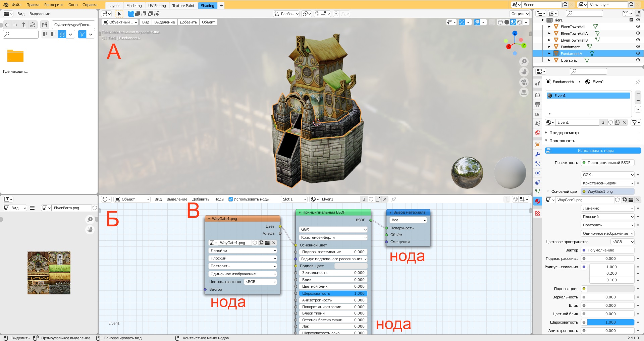The width and height of the screenshot is (644, 341).
Task: Adjust 'Шероховатость' slider in BSDF node
Action: (x=333, y=293)
